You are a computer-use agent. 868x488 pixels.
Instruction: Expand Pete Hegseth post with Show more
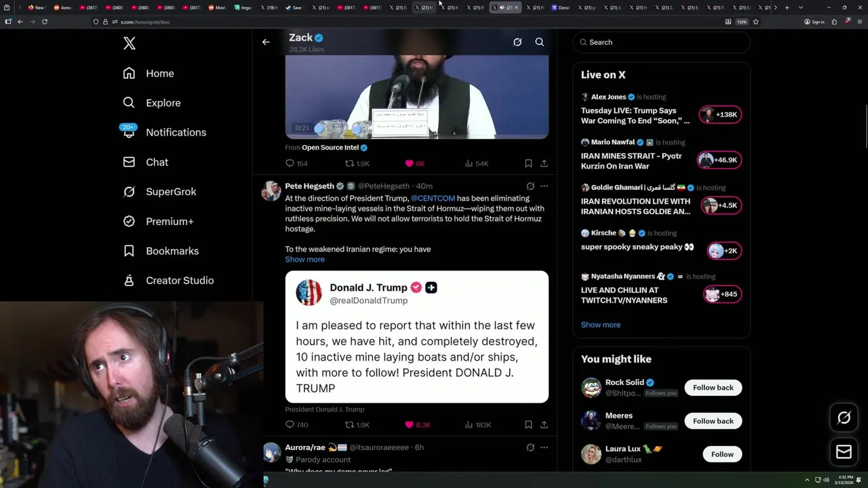(304, 260)
